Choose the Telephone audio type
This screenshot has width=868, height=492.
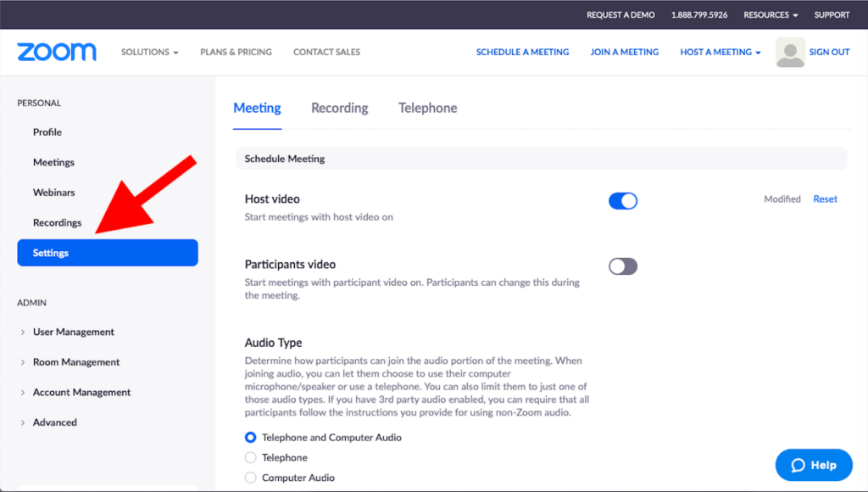250,458
